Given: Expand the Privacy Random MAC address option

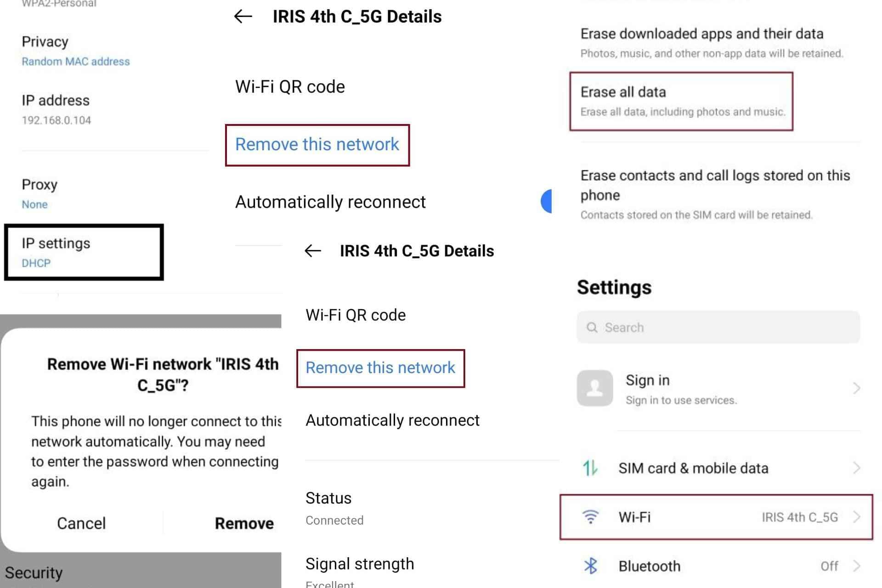Looking at the screenshot, I should [x=75, y=51].
